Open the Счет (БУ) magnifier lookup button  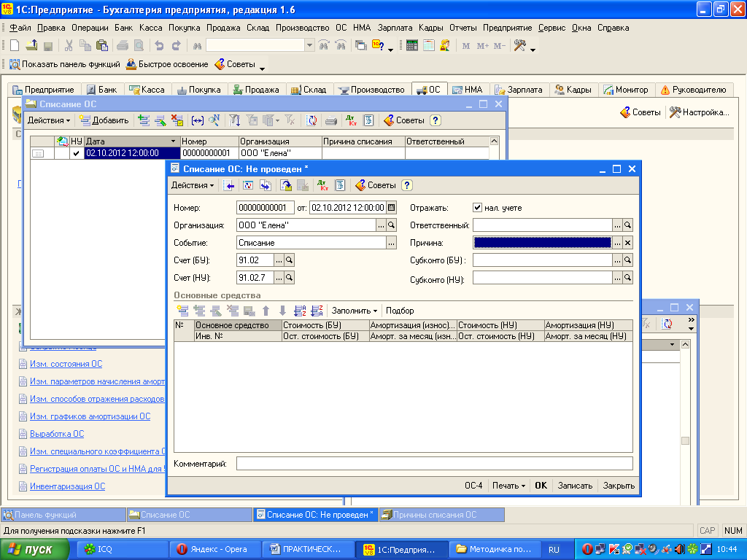pyautogui.click(x=289, y=260)
